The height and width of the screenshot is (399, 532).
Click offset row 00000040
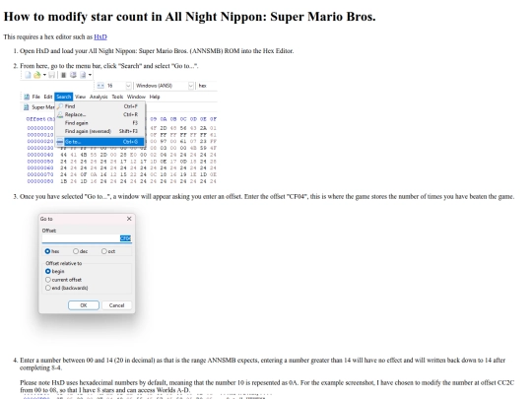pyautogui.click(x=40, y=155)
